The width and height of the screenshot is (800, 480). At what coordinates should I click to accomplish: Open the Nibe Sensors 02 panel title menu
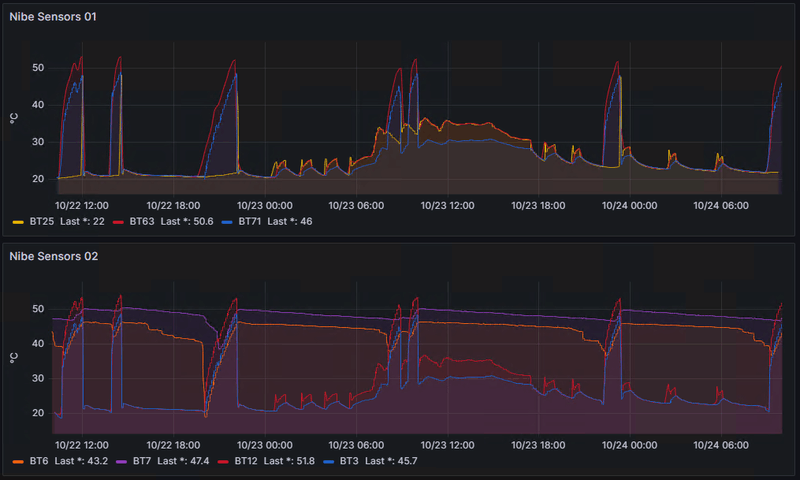click(54, 256)
